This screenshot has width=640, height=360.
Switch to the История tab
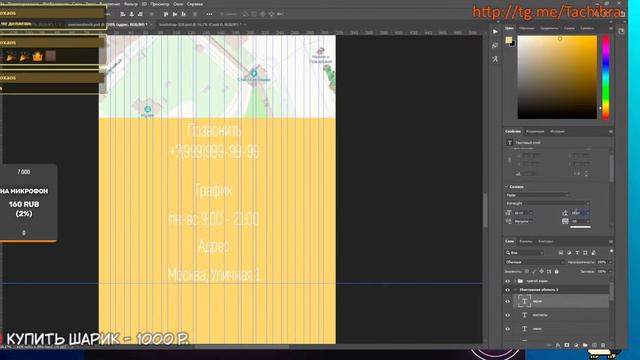557,131
